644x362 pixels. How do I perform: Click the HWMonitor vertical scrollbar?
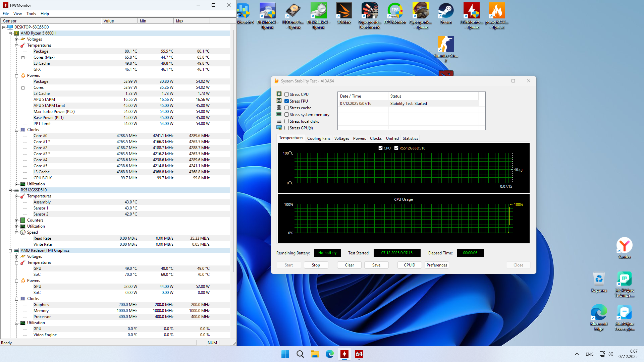point(233,151)
